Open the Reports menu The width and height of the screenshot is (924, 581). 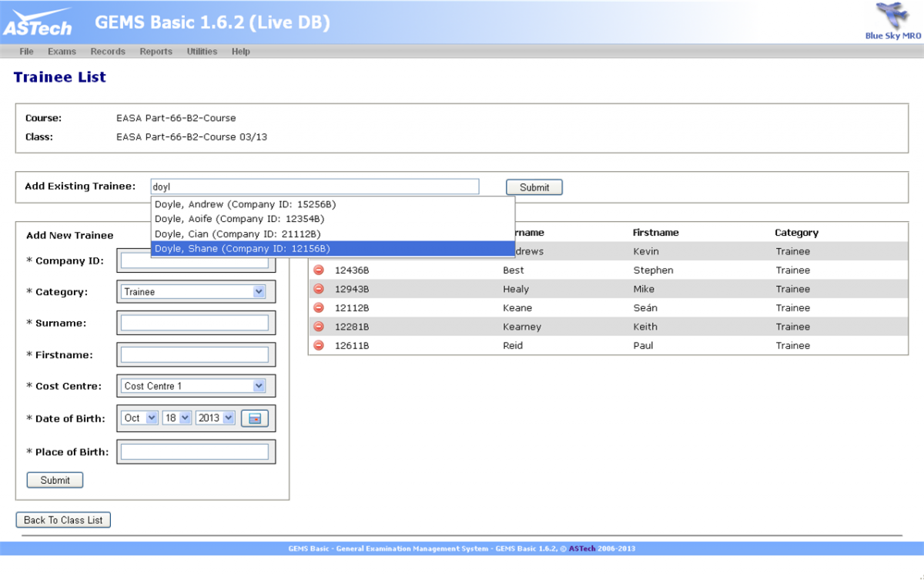(x=156, y=52)
